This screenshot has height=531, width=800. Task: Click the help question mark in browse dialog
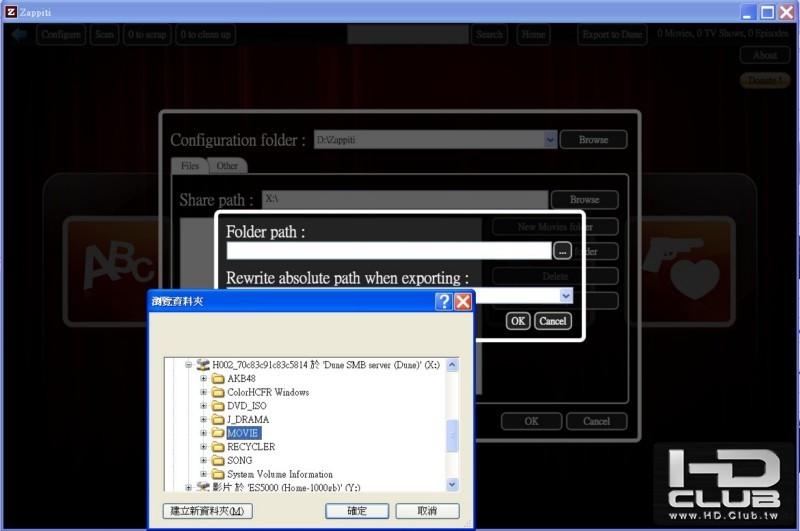443,301
